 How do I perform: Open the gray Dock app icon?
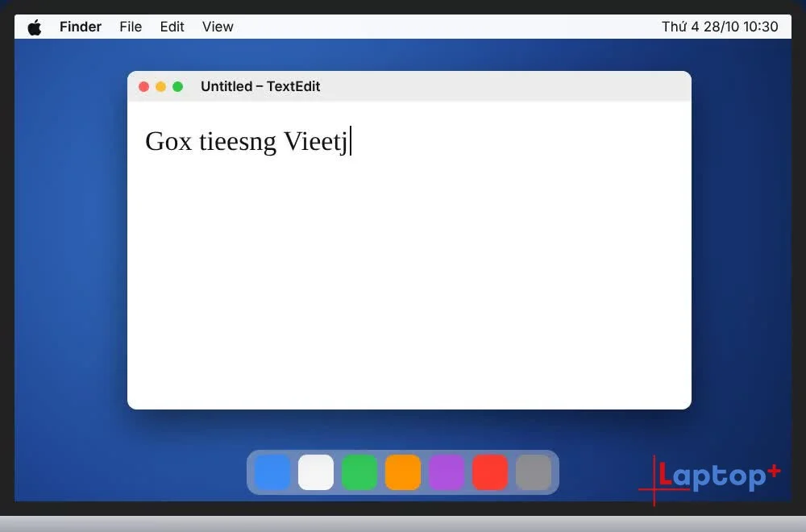pos(534,472)
